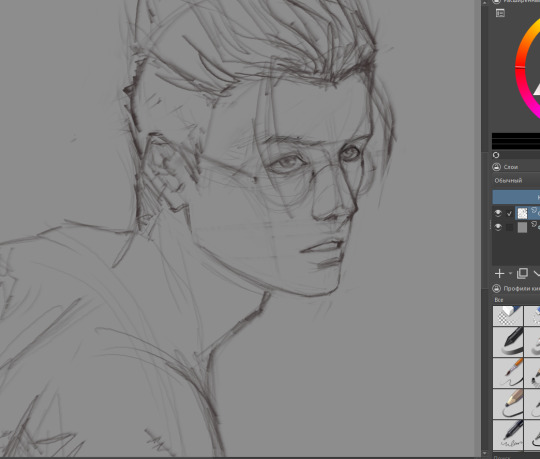Duplicate the current layer
Viewport: 540px width, 459px height.
pyautogui.click(x=522, y=273)
